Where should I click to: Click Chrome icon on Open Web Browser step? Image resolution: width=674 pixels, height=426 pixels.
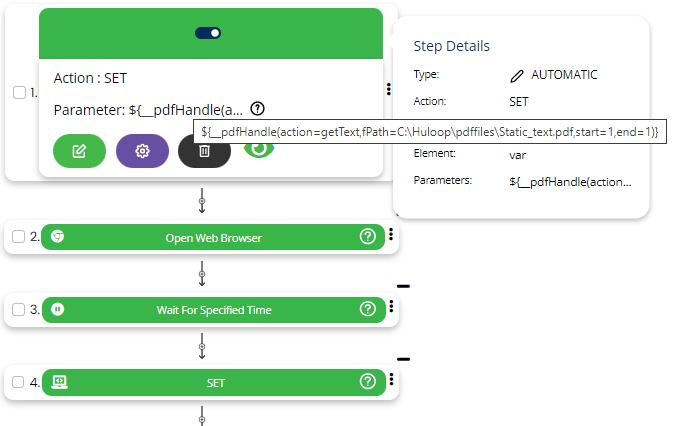58,237
